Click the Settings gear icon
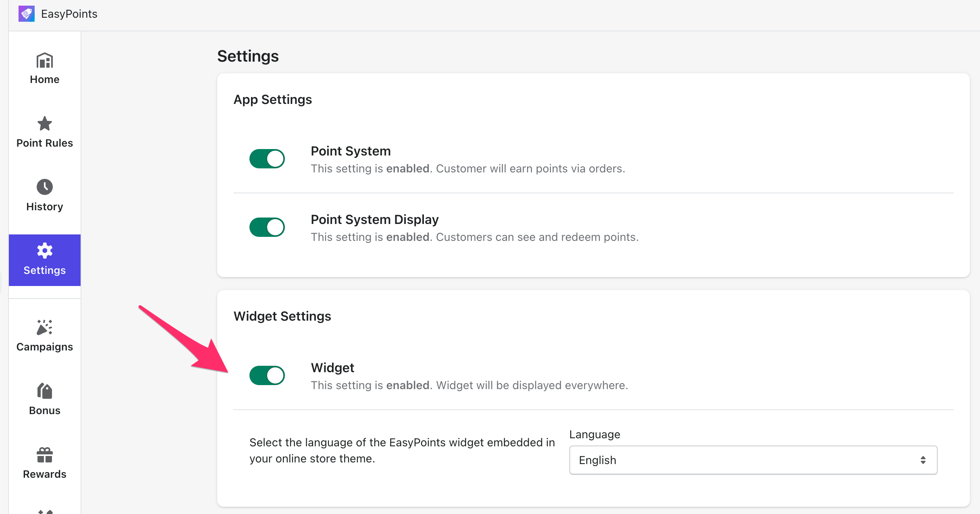 (x=44, y=251)
